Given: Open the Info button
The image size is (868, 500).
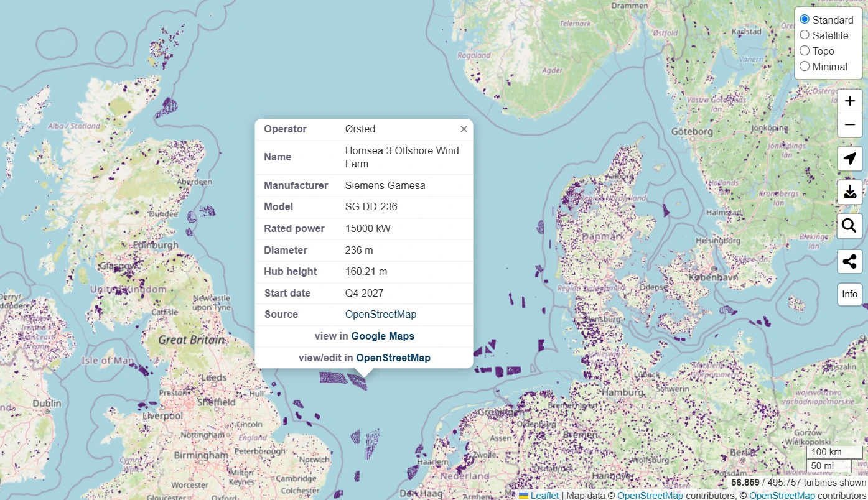Looking at the screenshot, I should point(850,295).
